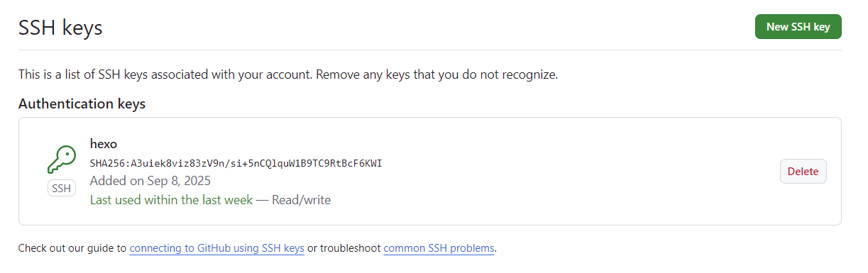The height and width of the screenshot is (273, 868).
Task: Click the divider line below the SSH keys heading
Action: (x=429, y=50)
